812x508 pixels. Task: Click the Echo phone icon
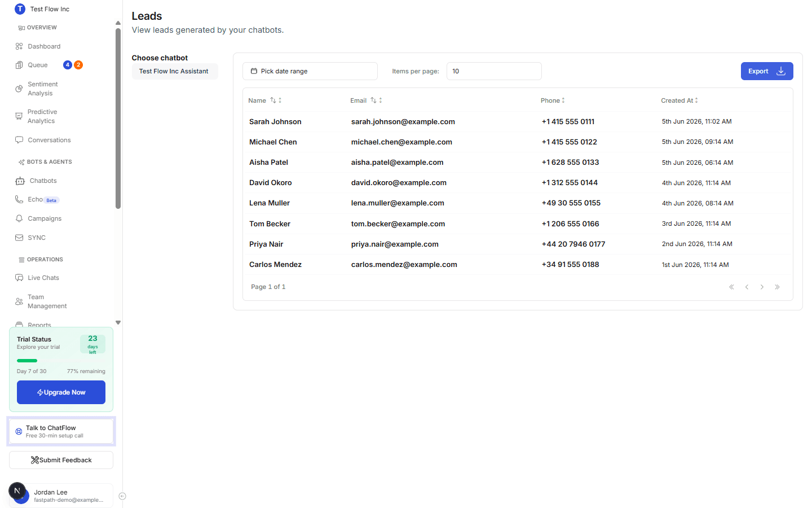[x=19, y=199]
